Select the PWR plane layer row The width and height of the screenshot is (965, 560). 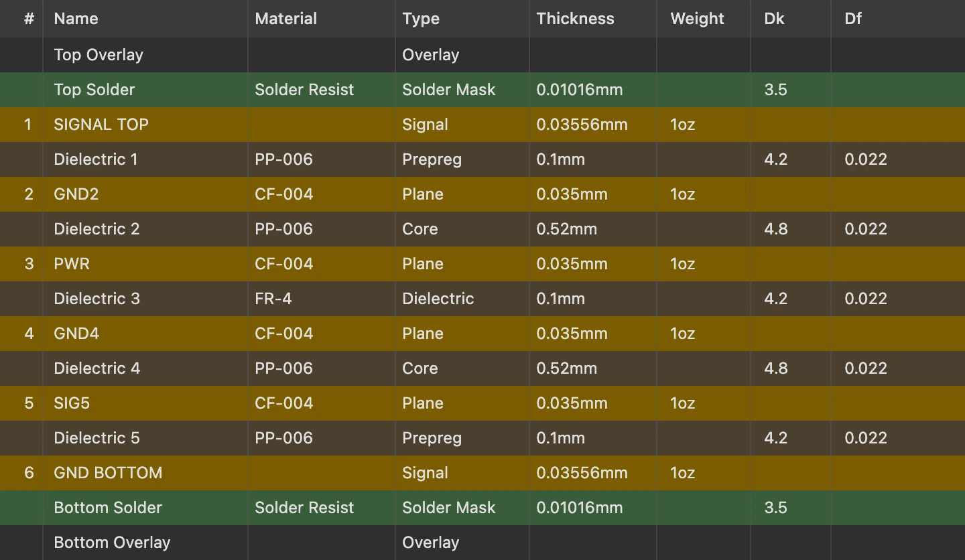coord(71,264)
